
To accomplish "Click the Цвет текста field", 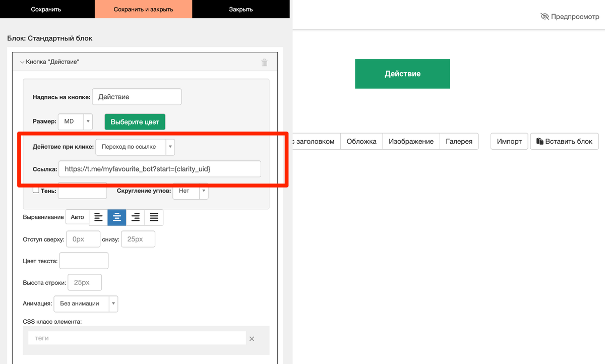I will click(x=84, y=261).
